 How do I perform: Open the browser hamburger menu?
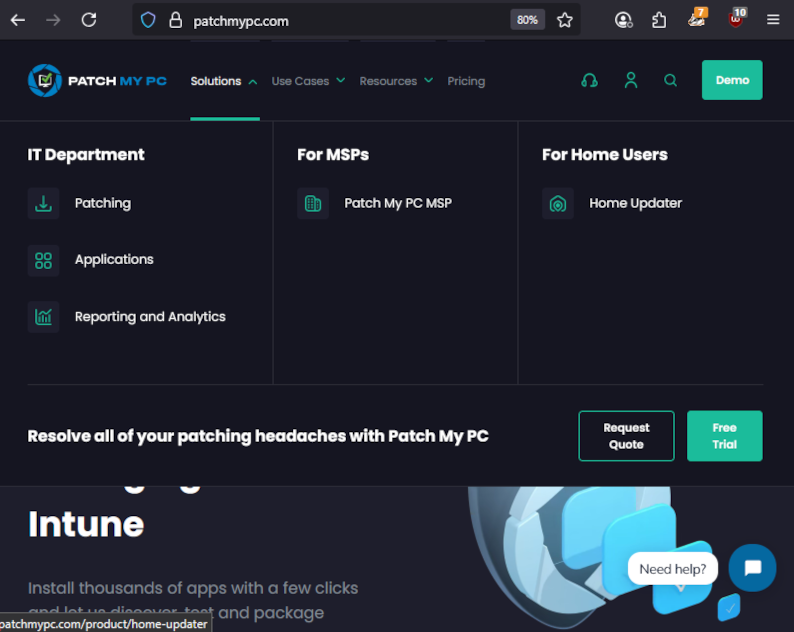pos(773,20)
